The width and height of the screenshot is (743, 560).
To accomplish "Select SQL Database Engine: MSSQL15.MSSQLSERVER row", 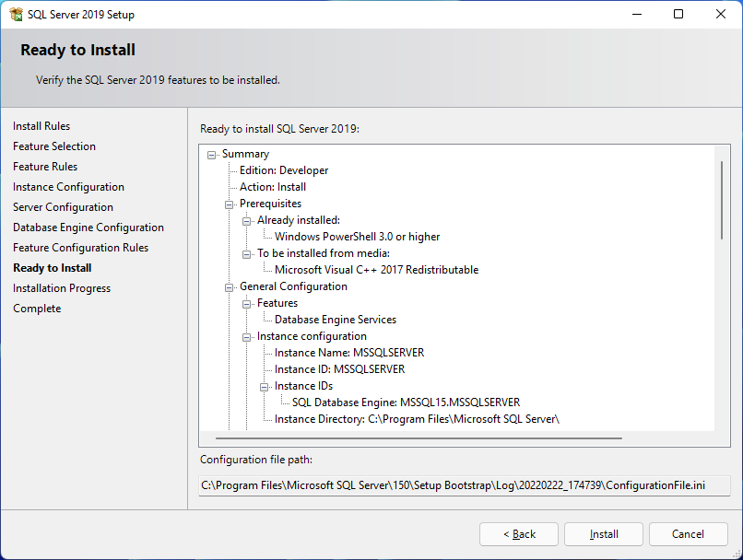I will (x=407, y=402).
